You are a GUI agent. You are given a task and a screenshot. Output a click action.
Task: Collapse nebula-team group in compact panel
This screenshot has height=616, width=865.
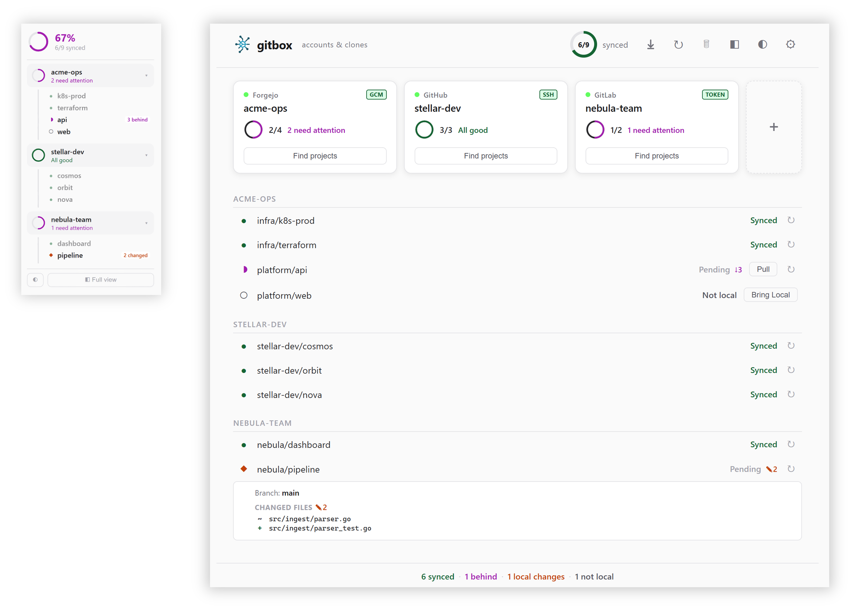pyautogui.click(x=146, y=223)
